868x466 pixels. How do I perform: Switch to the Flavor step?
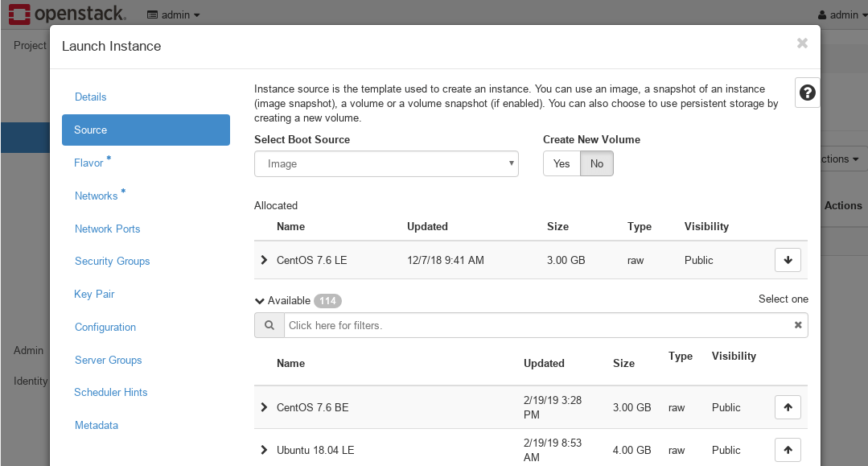point(88,163)
